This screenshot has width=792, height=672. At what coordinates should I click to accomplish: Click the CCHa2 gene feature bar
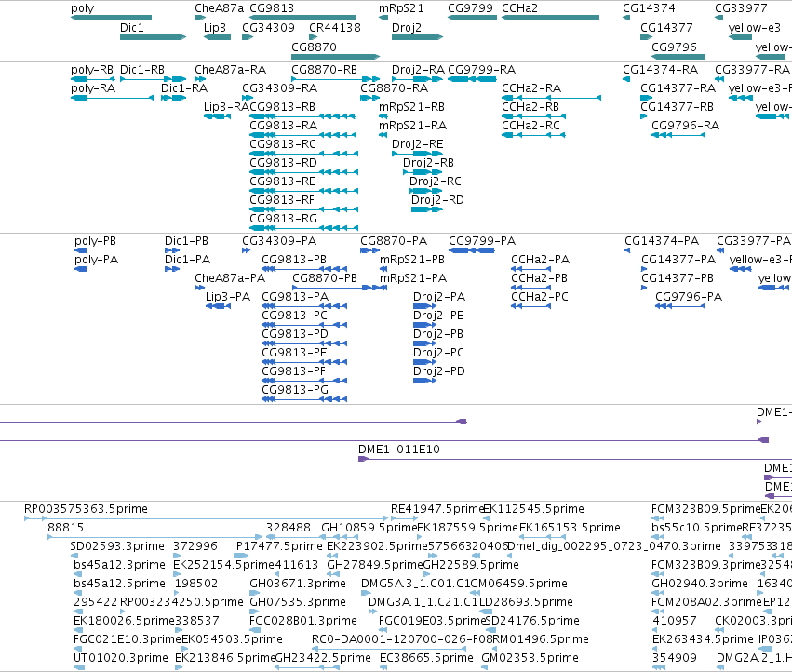(551, 18)
